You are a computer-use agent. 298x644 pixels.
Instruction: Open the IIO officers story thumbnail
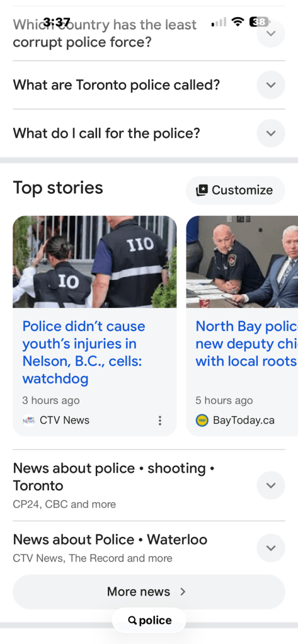point(95,262)
